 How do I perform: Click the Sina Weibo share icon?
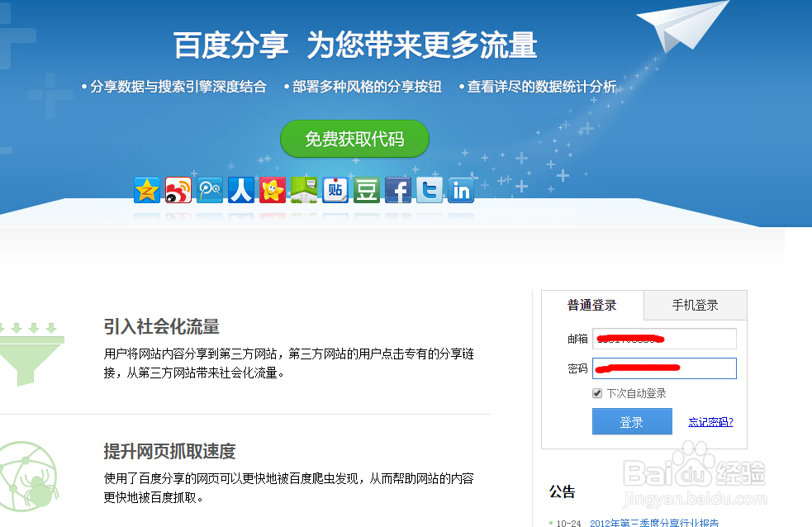[178, 190]
